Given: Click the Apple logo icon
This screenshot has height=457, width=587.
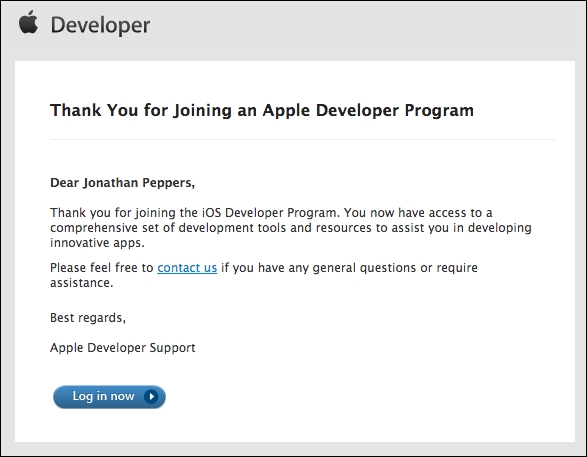Looking at the screenshot, I should tap(28, 22).
